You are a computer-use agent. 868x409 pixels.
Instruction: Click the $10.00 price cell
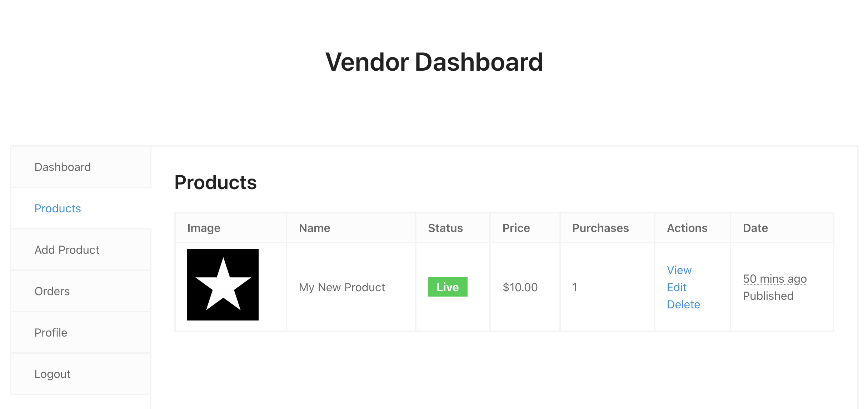[520, 287]
